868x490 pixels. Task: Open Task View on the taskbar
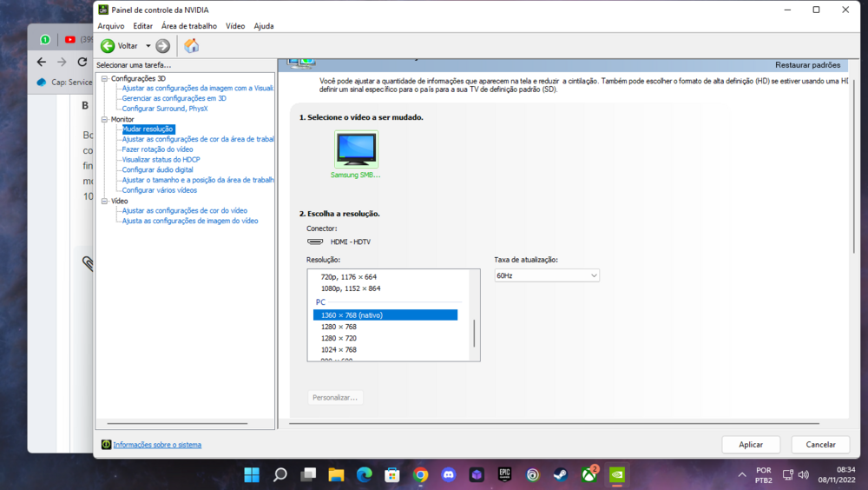[x=308, y=475]
